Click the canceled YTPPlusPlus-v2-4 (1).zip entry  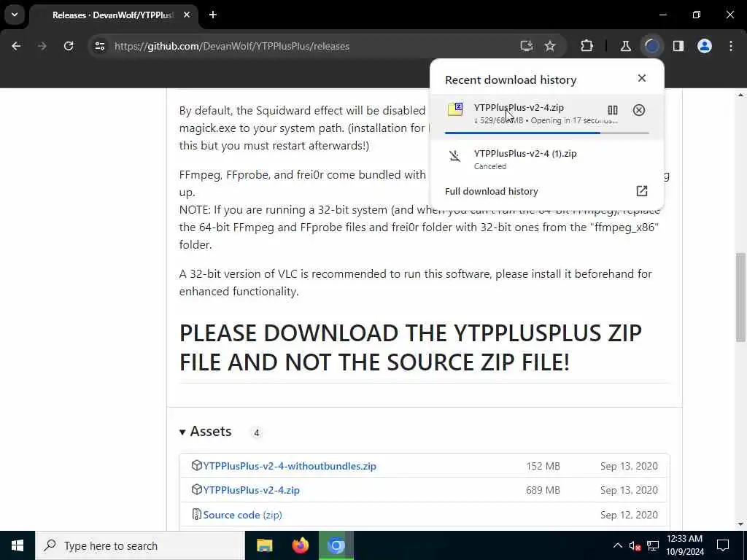(x=547, y=160)
